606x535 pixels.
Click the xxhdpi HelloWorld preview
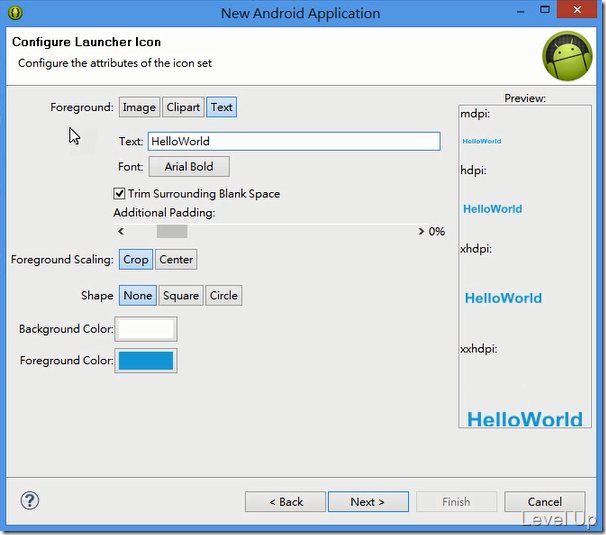(x=525, y=419)
